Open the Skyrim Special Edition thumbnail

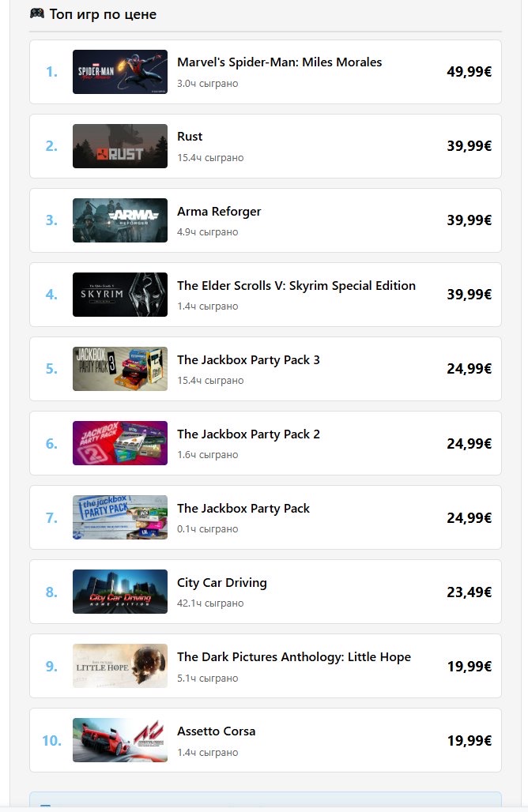(119, 294)
